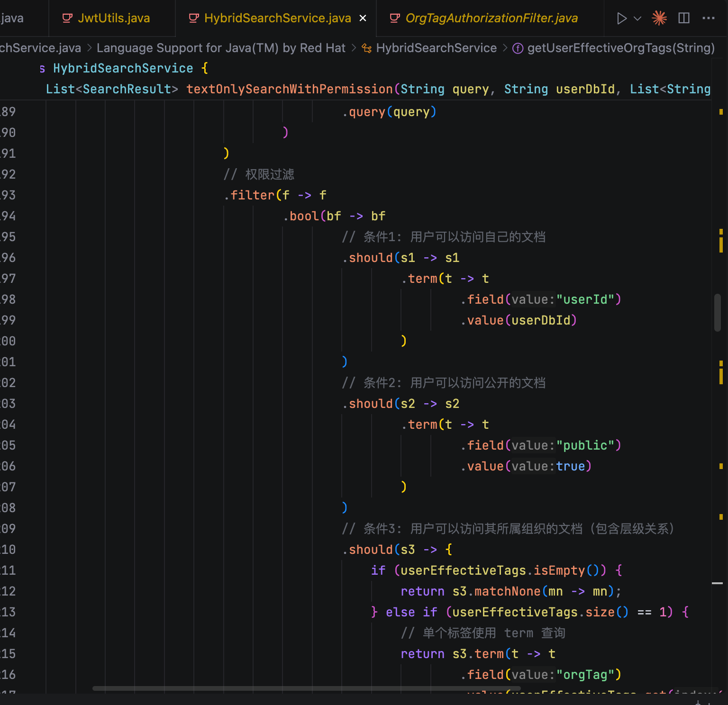Click the 'Language Support for Java(TM) by Red Hat' breadcrumb
This screenshot has height=705, width=728.
(221, 48)
